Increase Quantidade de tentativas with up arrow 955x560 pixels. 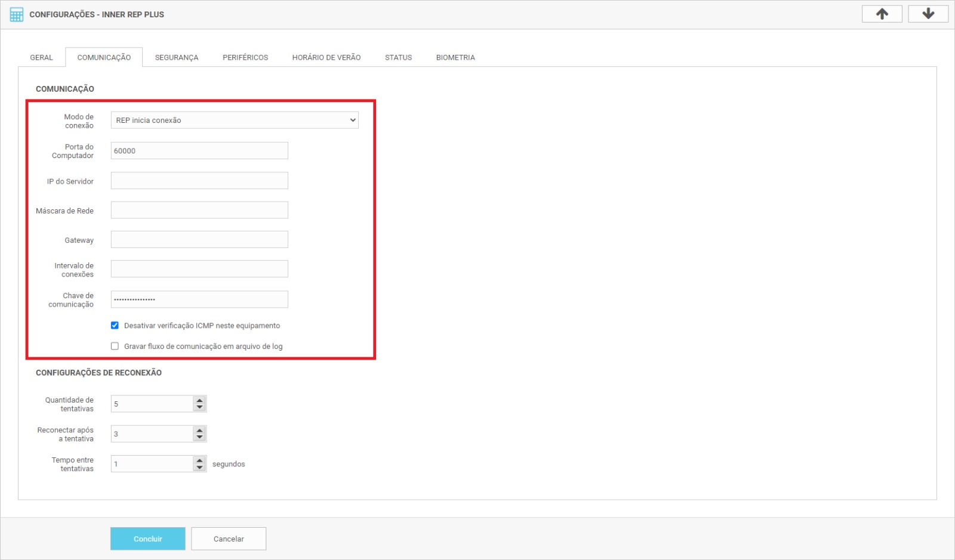[199, 400]
